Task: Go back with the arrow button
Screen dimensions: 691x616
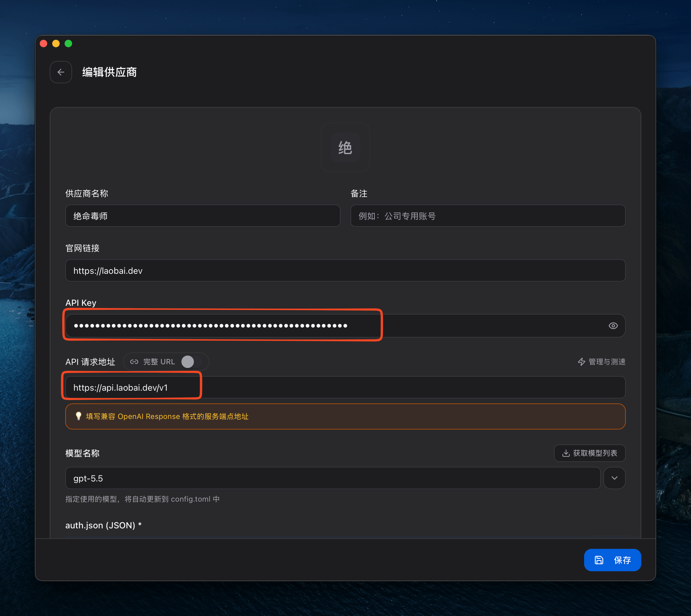Action: click(61, 72)
